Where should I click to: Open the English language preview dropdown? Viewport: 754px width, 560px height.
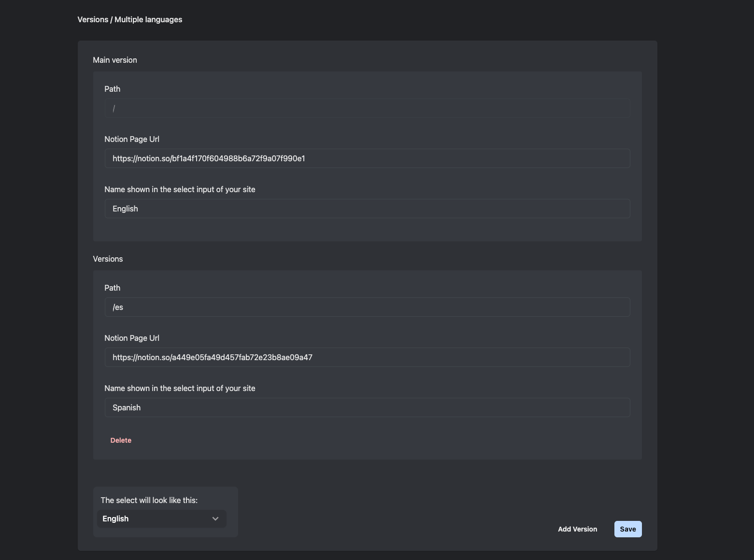[161, 519]
